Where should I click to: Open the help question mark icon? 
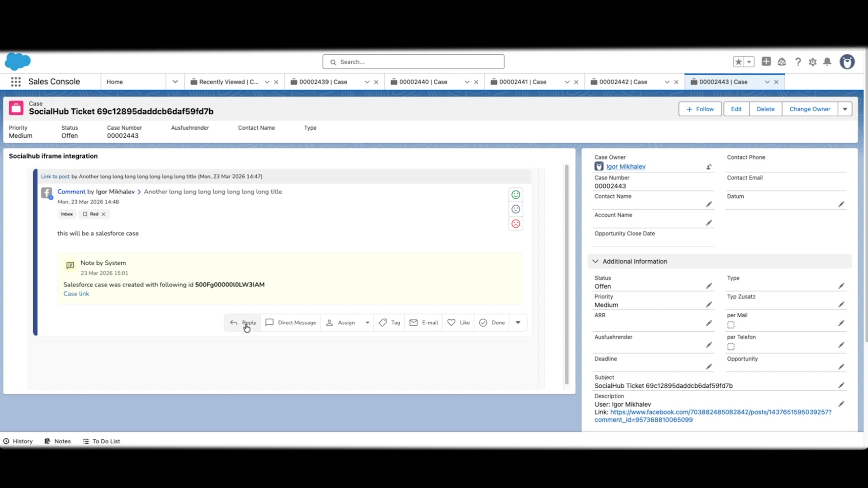click(798, 62)
